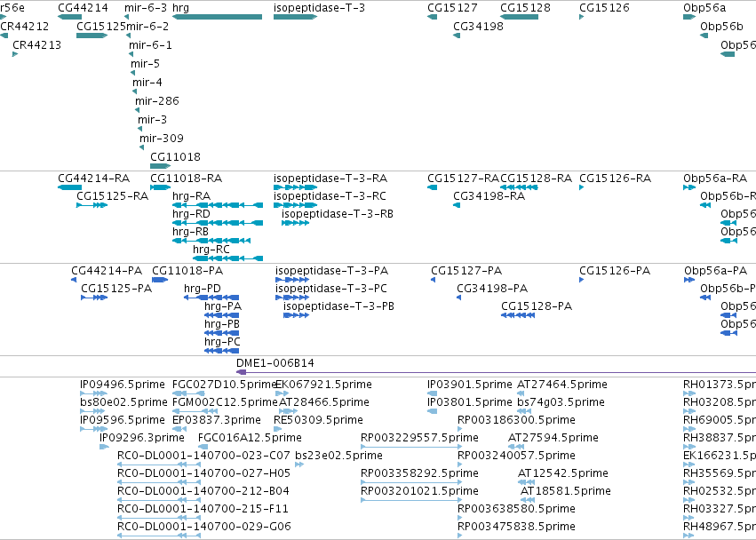Select the mir-6-2 label
Image resolution: width=756 pixels, height=540 pixels.
147,27
